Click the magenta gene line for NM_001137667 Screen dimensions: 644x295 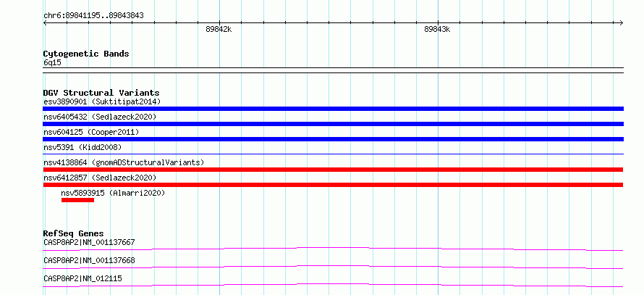click(x=333, y=249)
